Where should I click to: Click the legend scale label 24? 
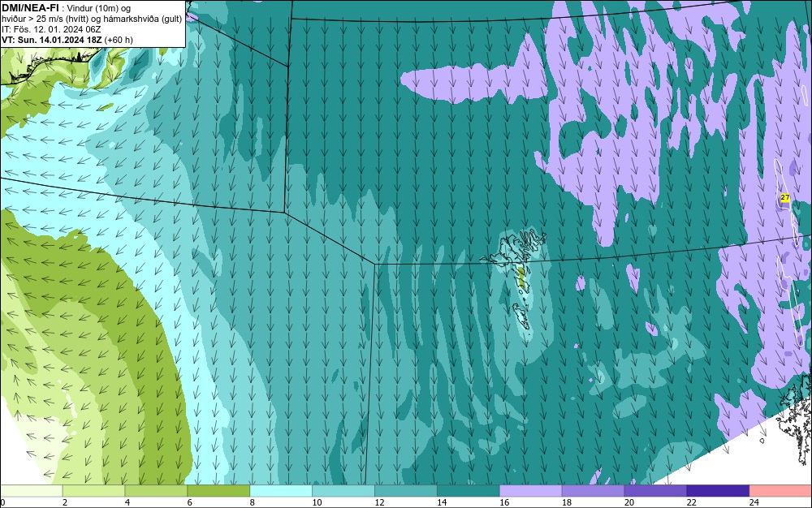point(754,502)
